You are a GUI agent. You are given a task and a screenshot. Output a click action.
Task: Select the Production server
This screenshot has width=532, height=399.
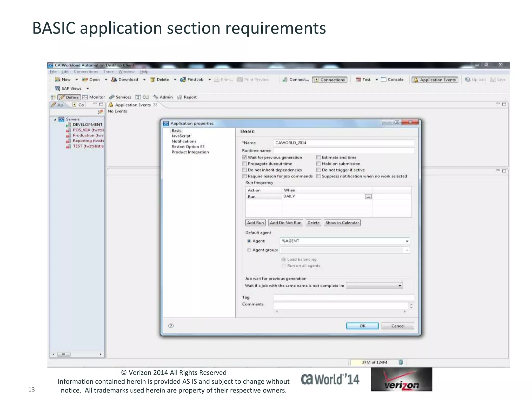point(88,135)
